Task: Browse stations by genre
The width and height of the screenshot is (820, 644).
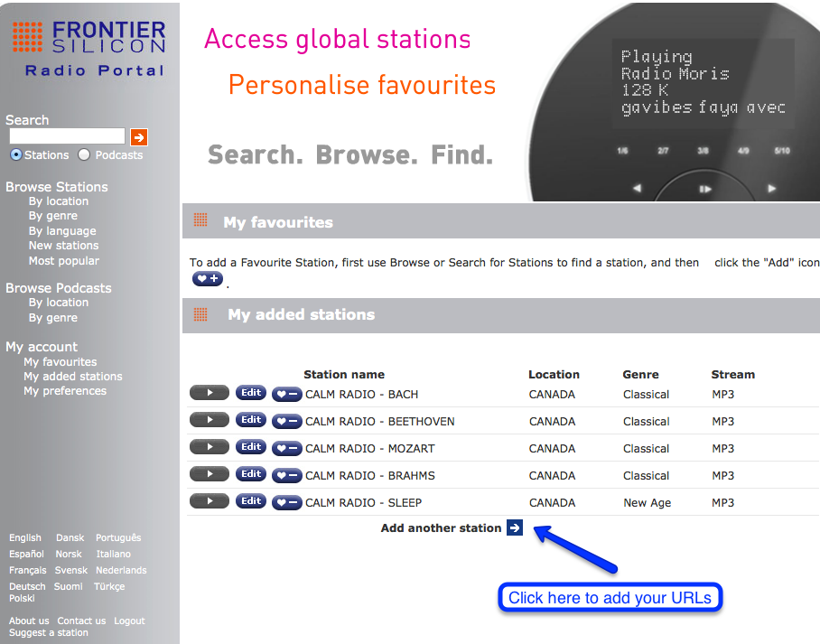Action: point(52,216)
